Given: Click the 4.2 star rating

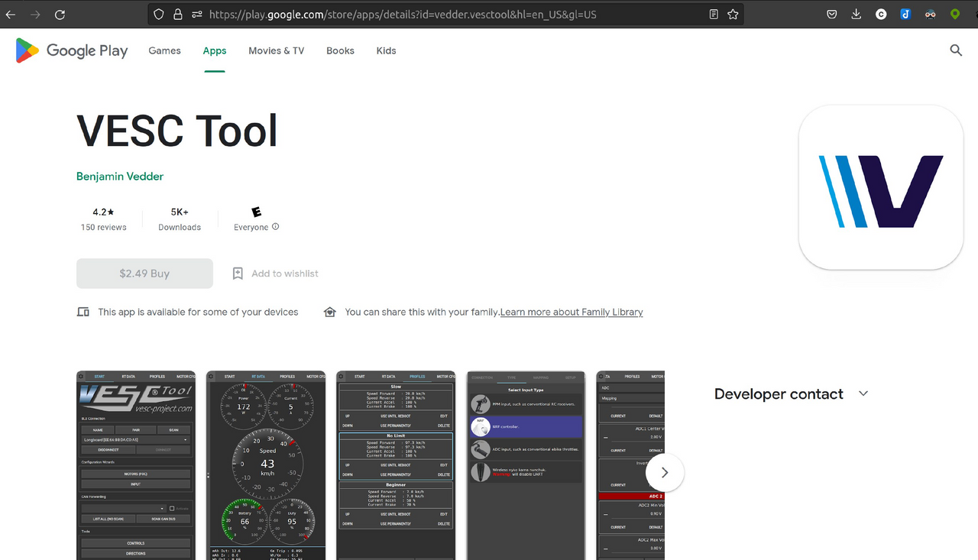Looking at the screenshot, I should pos(104,212).
